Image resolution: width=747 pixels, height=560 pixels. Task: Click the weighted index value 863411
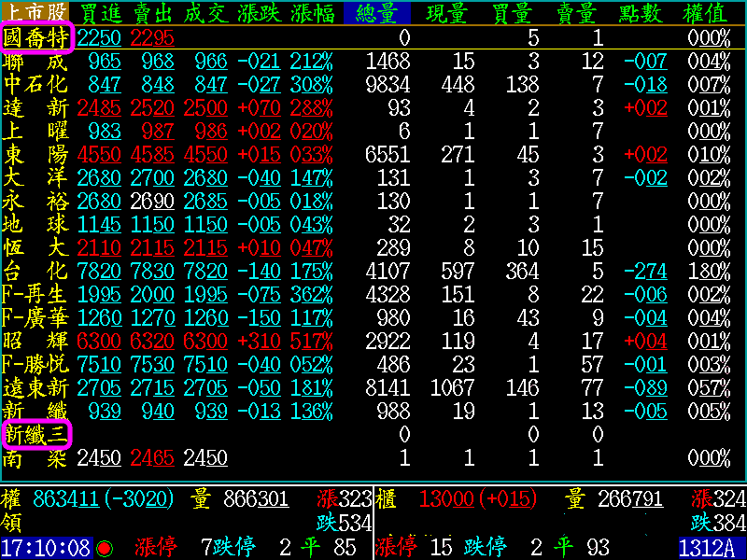(x=68, y=500)
